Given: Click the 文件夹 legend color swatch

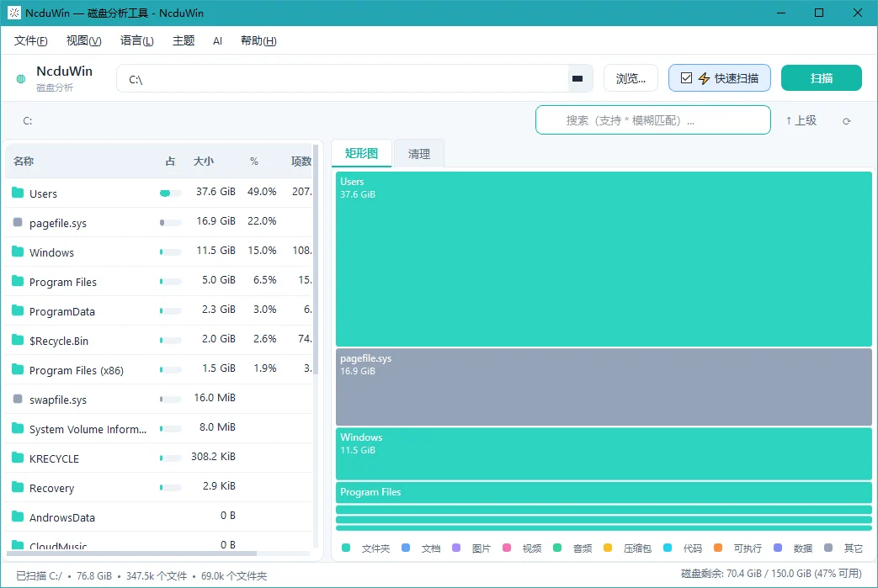Looking at the screenshot, I should (346, 548).
